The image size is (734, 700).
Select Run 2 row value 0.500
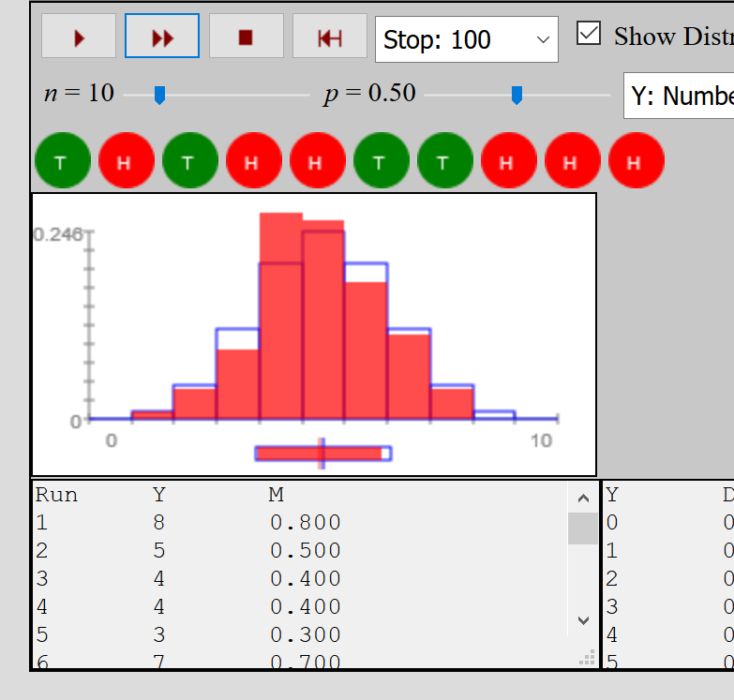pyautogui.click(x=306, y=550)
